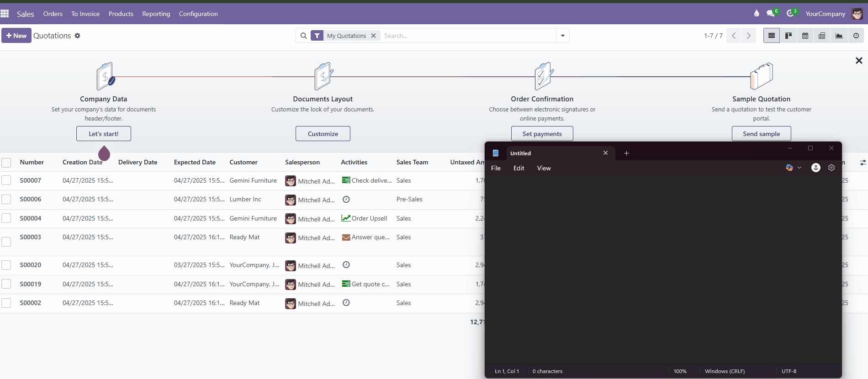
Task: Open the Odoo apps grid menu
Action: [5, 14]
